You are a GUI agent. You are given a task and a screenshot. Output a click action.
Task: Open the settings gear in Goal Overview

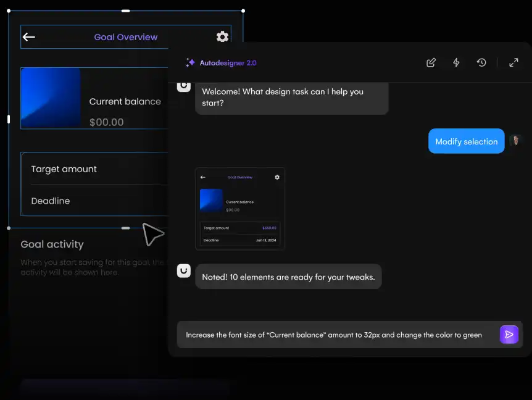click(x=222, y=37)
